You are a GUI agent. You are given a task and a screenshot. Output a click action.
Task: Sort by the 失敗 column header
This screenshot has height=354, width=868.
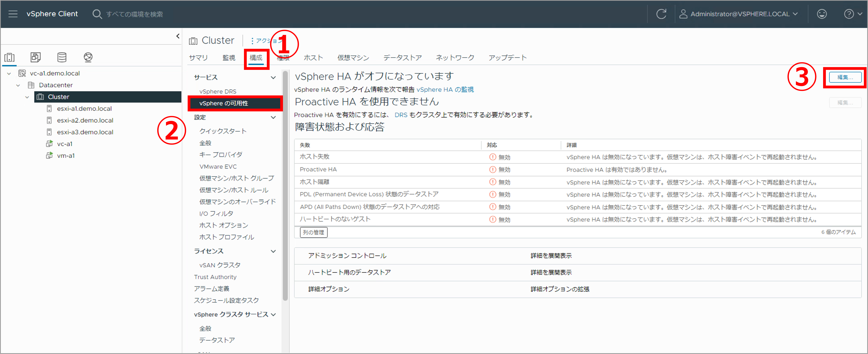click(x=305, y=145)
